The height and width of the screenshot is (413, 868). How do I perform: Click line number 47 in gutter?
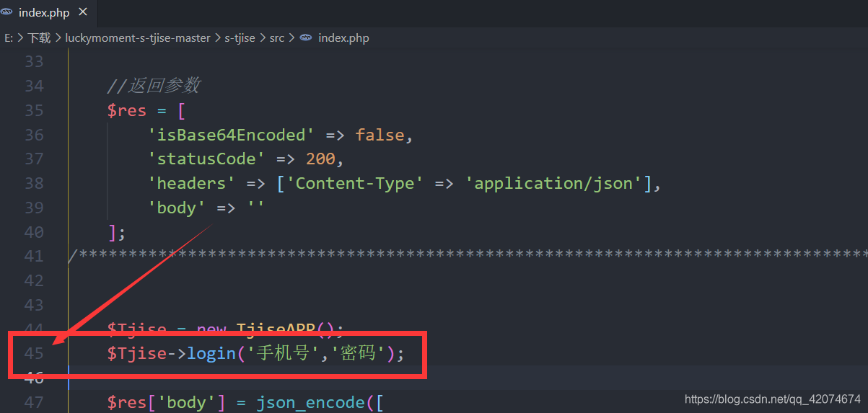click(34, 402)
